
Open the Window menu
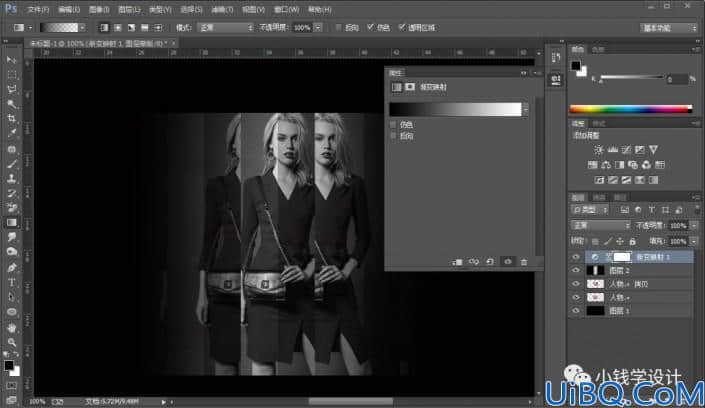click(286, 9)
